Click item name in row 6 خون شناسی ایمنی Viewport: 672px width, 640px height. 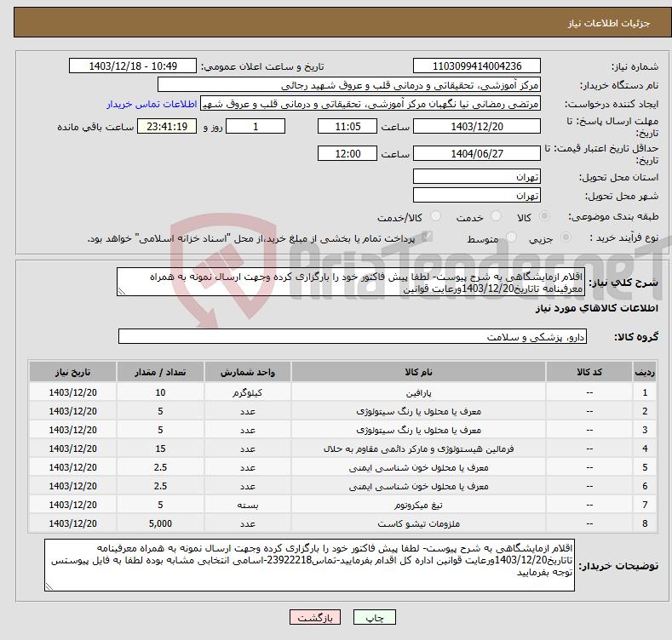coord(418,486)
